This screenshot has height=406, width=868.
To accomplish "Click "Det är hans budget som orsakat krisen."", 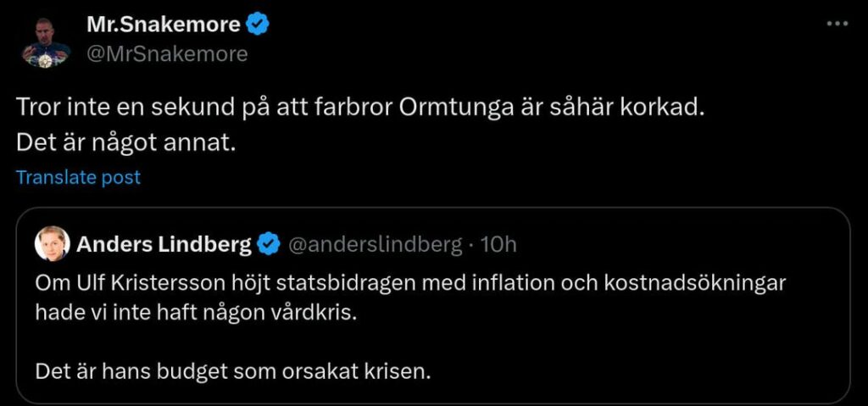I will 234,370.
